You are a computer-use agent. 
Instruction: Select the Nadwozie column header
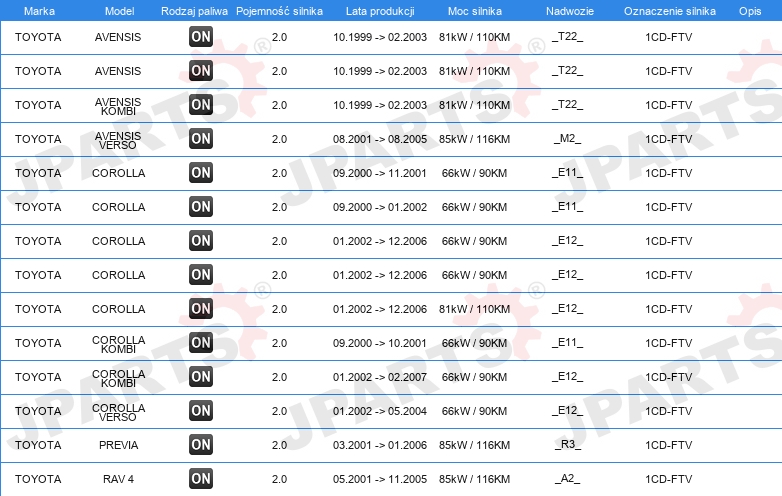coord(570,11)
